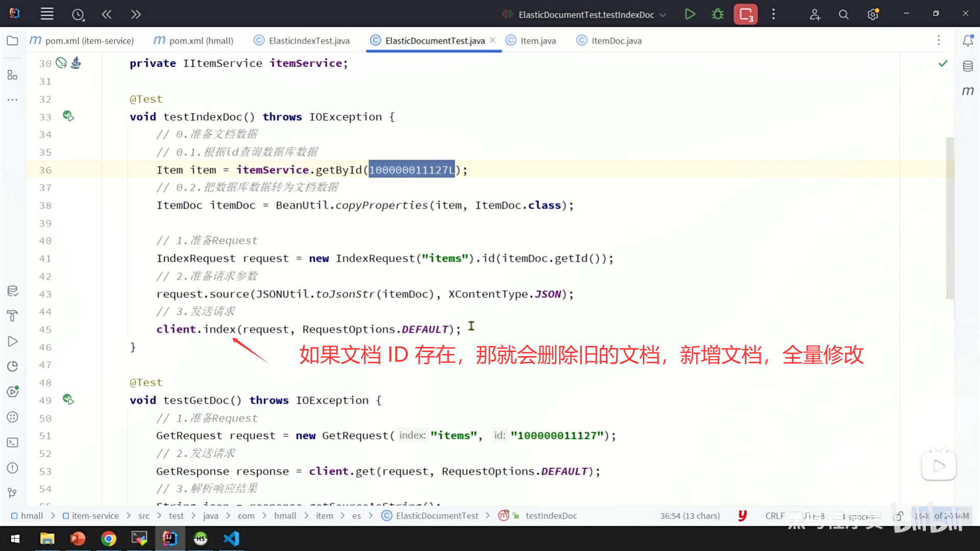Switch to the ItemDoc.java tab

[616, 41]
